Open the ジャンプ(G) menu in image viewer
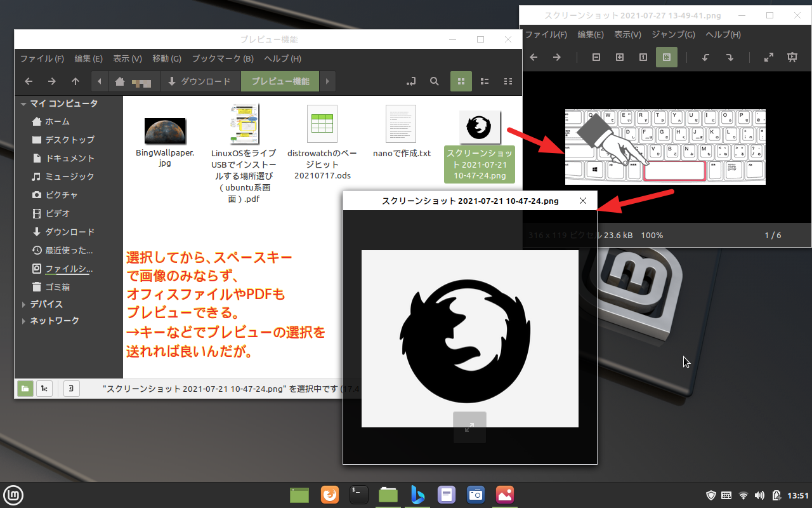The width and height of the screenshot is (812, 508). coord(673,34)
